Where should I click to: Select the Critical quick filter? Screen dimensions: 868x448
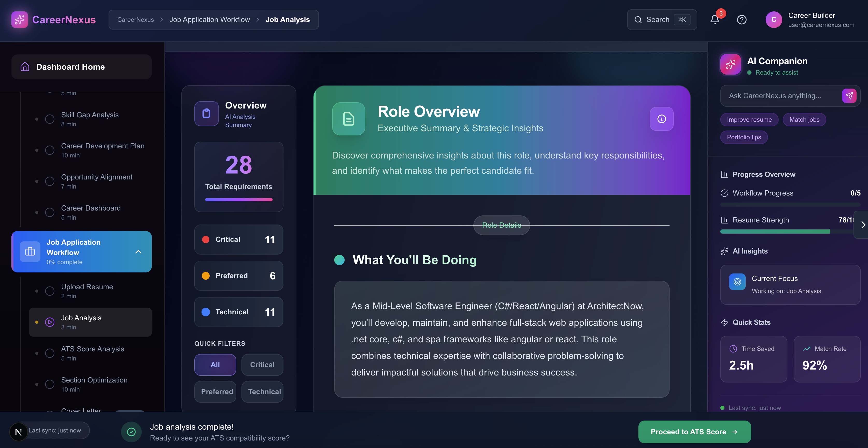click(262, 365)
